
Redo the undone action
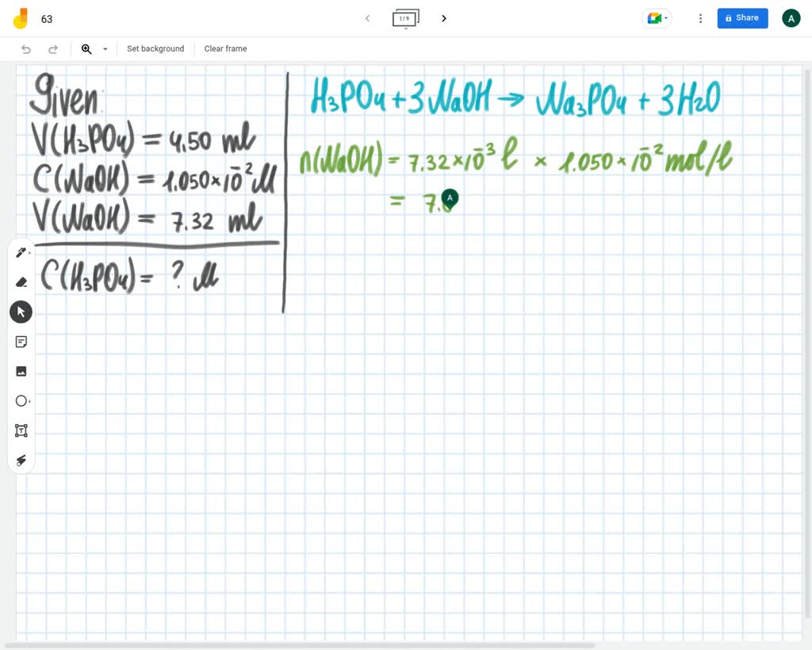click(x=53, y=48)
